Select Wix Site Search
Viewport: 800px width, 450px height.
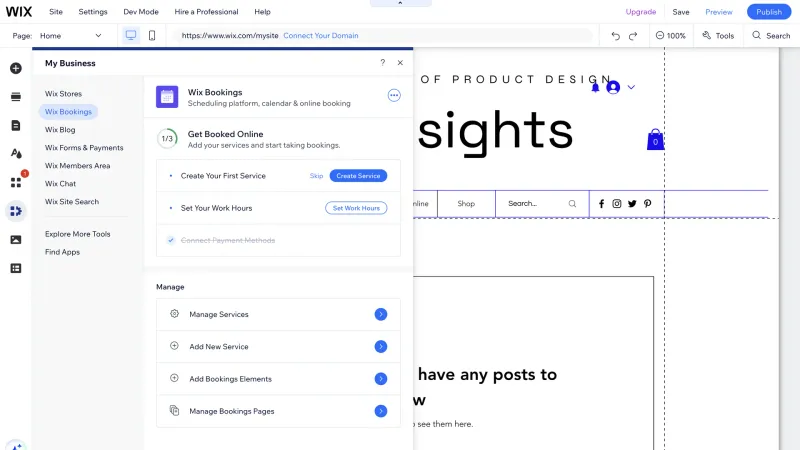click(72, 202)
